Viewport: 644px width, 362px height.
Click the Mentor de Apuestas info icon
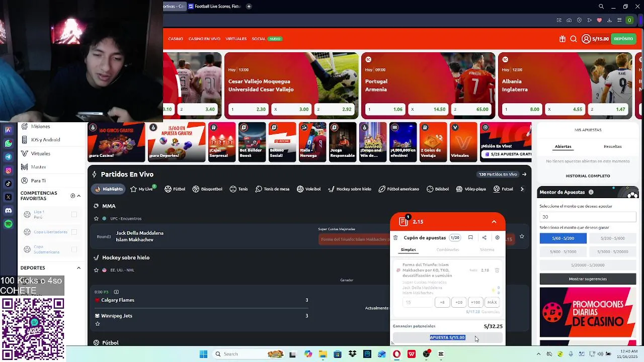point(591,192)
